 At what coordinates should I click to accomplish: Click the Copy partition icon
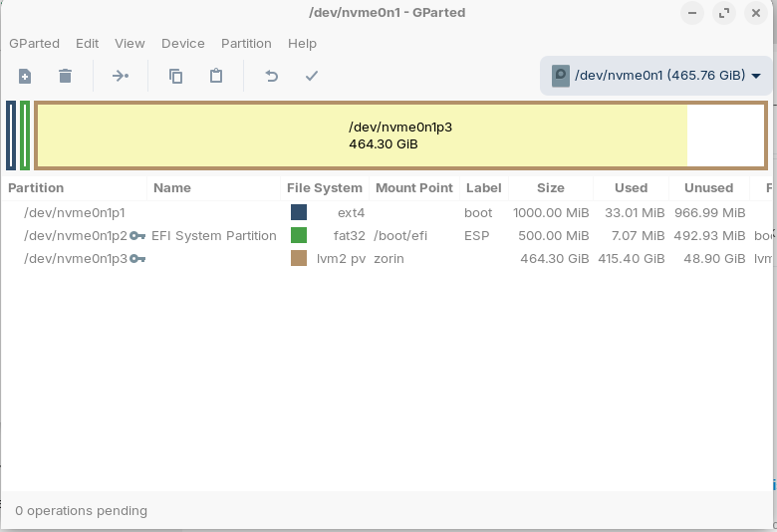[x=175, y=76]
